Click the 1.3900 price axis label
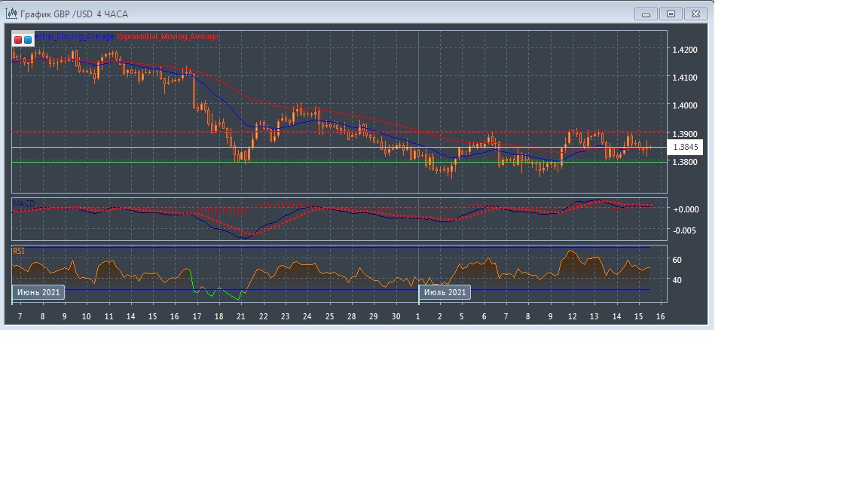 point(684,133)
